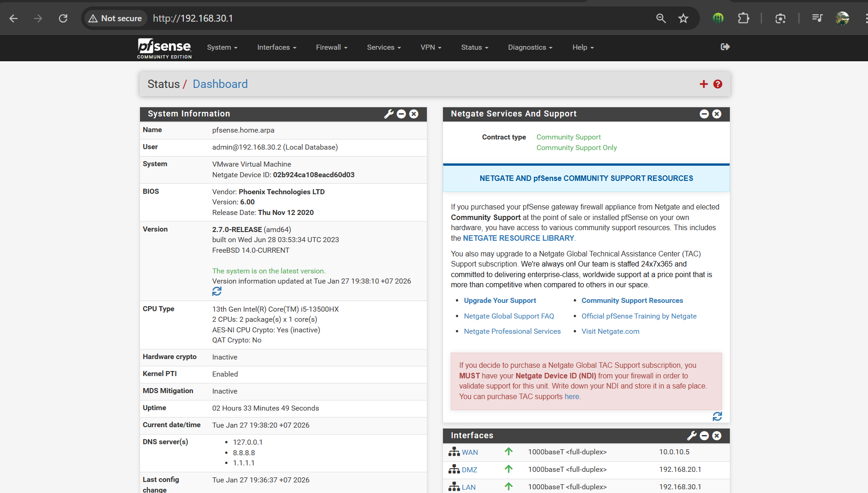Click the red plus add widget icon
Image resolution: width=868 pixels, height=493 pixels.
click(703, 84)
